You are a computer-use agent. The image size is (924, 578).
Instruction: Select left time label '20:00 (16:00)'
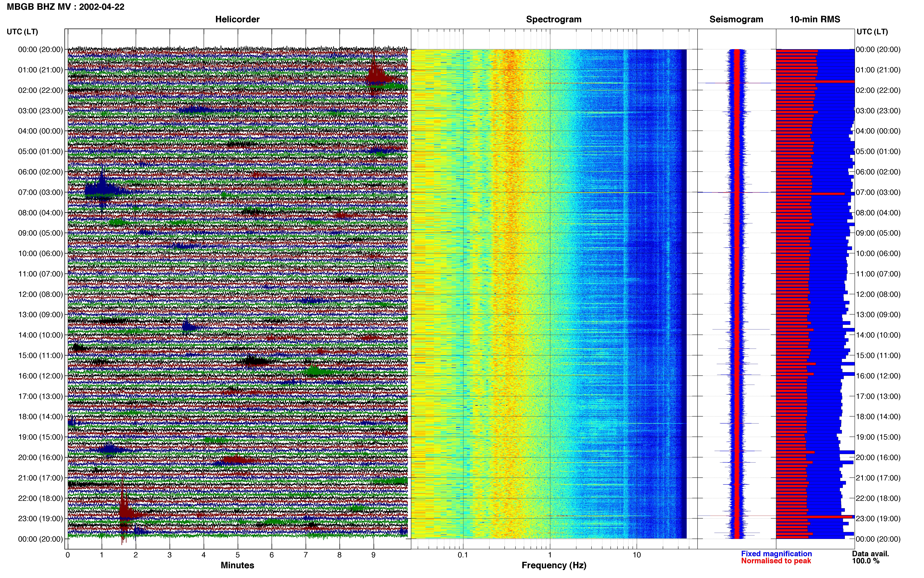[x=40, y=457]
